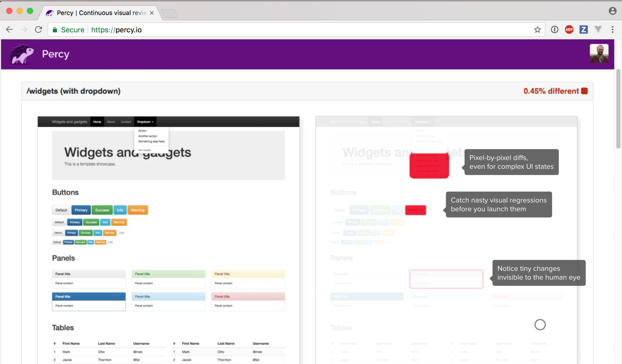Screen dimensions: 622x364
Task: Open Chrome's three-dot menu
Action: click(613, 30)
